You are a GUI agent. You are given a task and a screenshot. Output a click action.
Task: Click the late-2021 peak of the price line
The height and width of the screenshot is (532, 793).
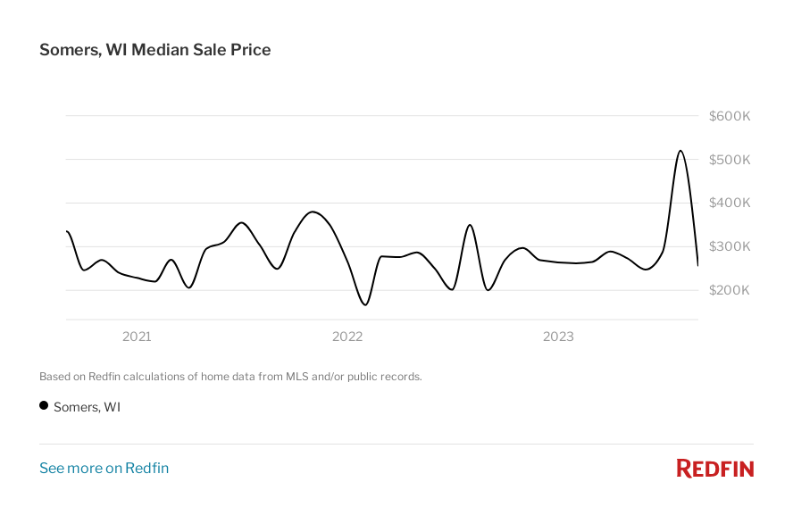click(x=312, y=212)
